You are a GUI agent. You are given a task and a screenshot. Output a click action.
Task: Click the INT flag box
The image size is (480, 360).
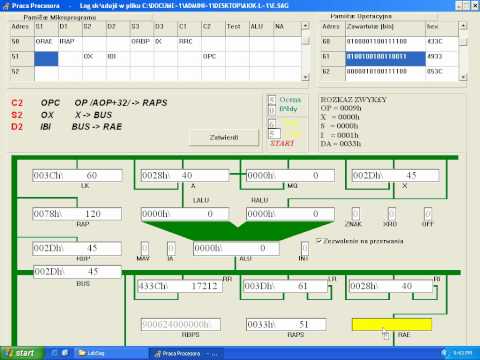tap(305, 248)
